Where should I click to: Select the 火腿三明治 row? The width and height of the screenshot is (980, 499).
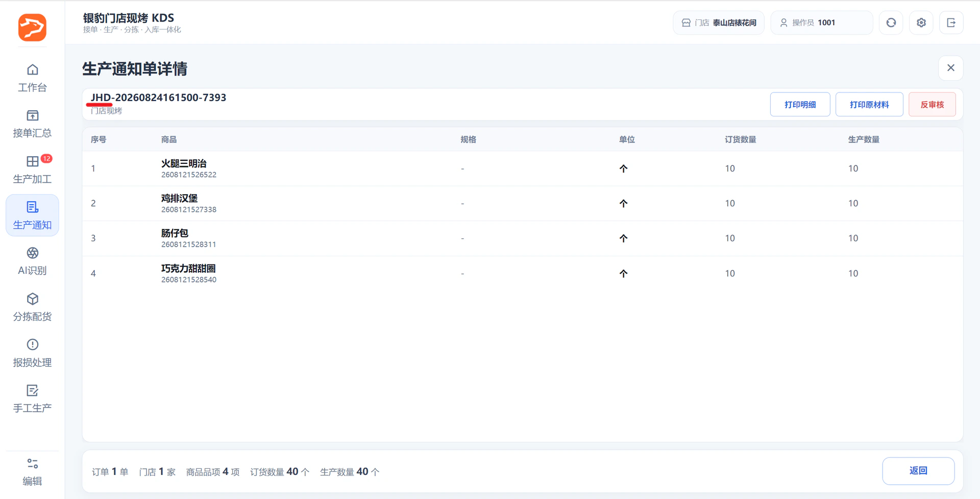(522, 169)
